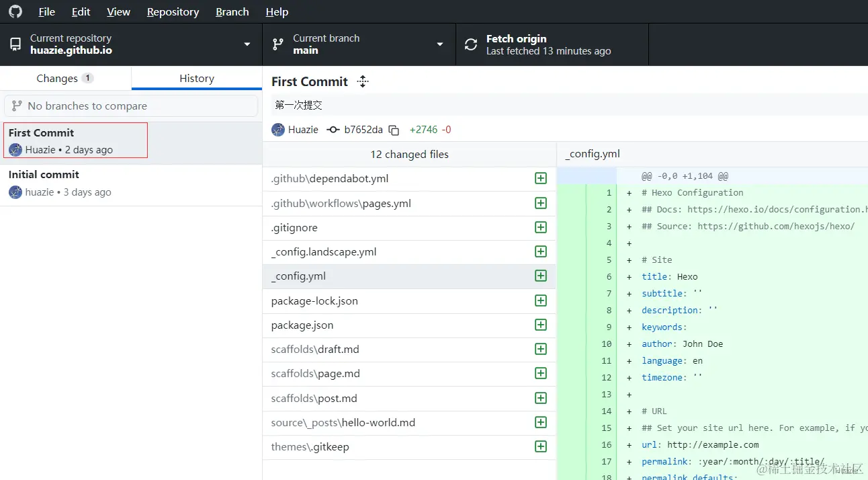868x480 pixels.
Task: Select _config.landscape.yml file
Action: click(409, 251)
